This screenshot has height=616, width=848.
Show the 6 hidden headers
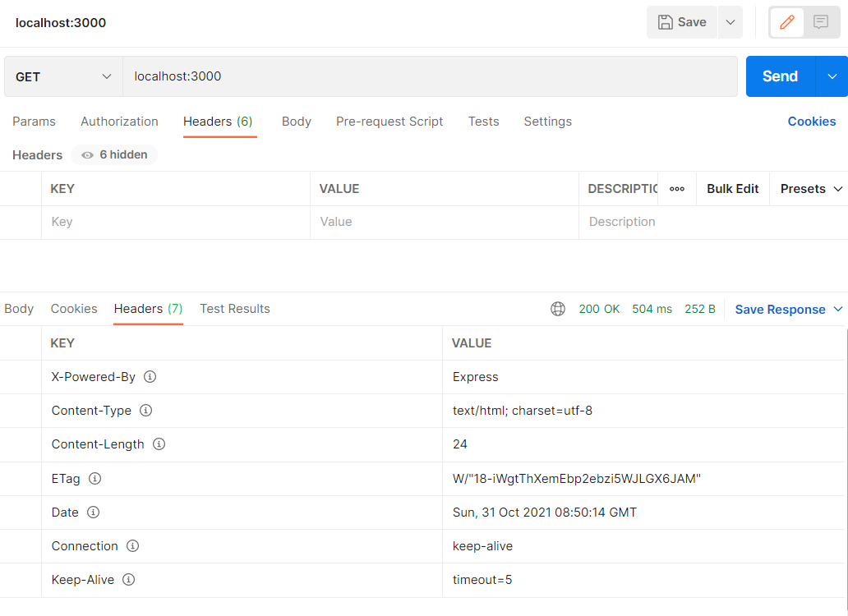114,154
